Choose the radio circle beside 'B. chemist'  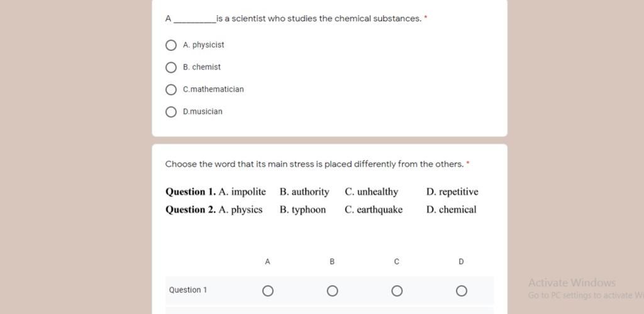point(171,67)
